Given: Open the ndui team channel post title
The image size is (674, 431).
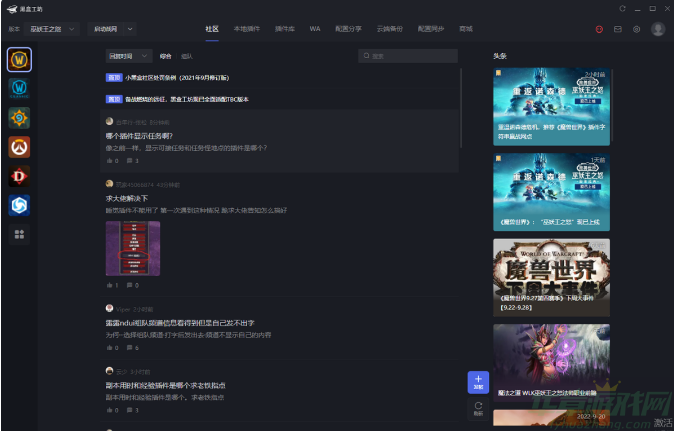Looking at the screenshot, I should [x=180, y=323].
